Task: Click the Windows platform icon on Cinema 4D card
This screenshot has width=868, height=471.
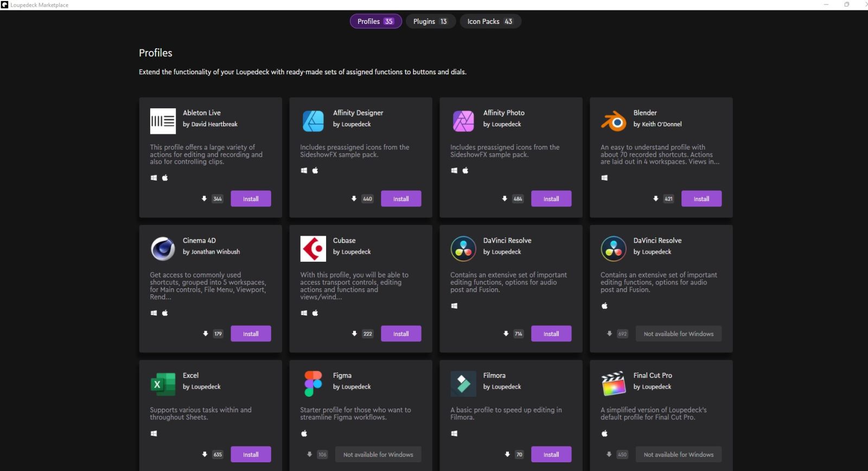Action: [154, 313]
